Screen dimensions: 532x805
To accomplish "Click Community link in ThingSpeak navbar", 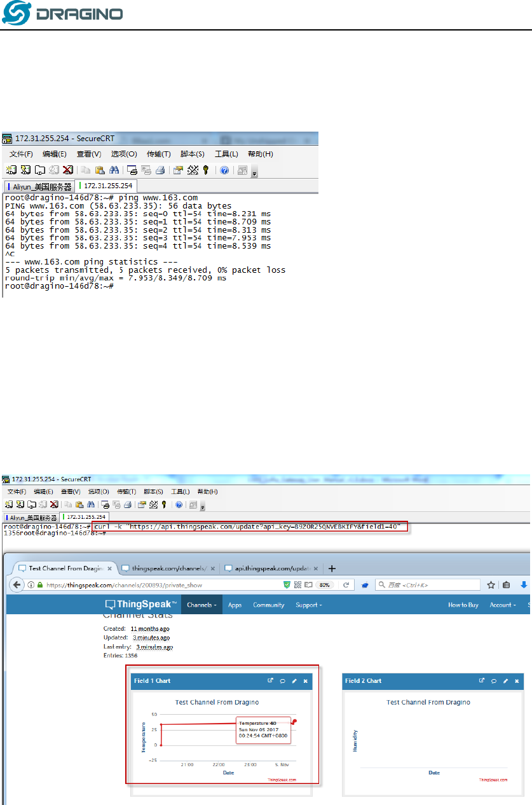I will click(269, 605).
